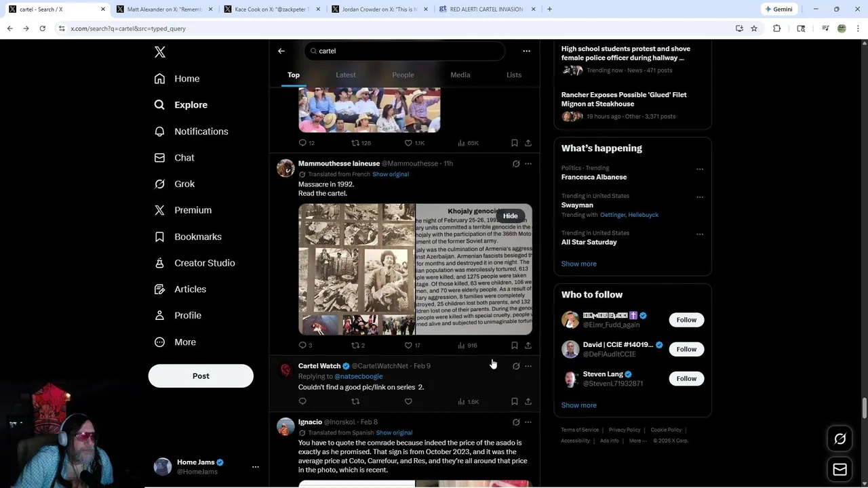Show more under What's happening
868x488 pixels.
[578, 264]
